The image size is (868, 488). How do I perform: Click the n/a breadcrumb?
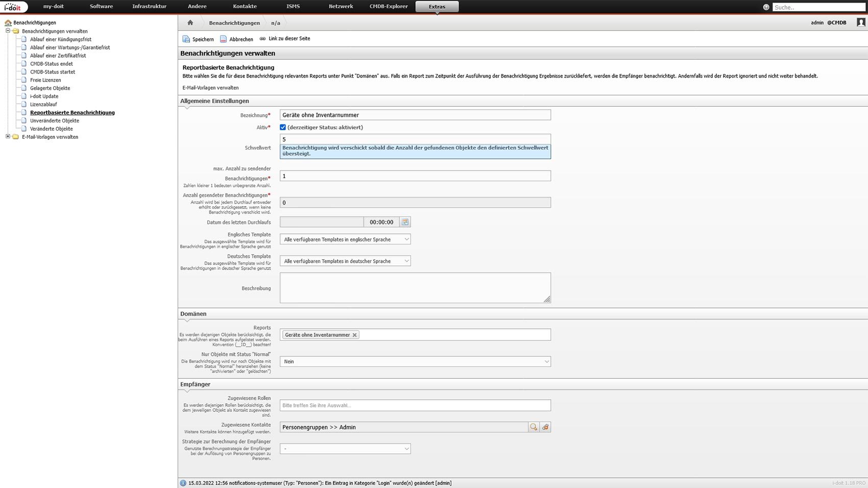point(276,23)
